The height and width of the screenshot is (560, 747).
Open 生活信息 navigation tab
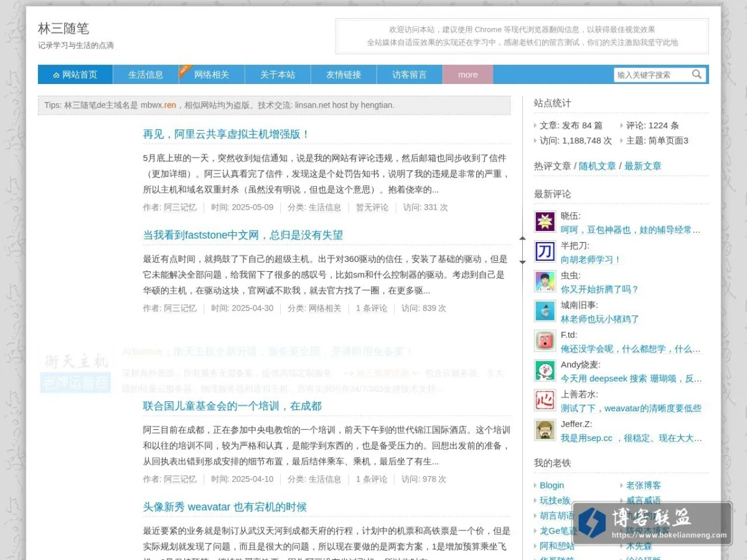146,75
